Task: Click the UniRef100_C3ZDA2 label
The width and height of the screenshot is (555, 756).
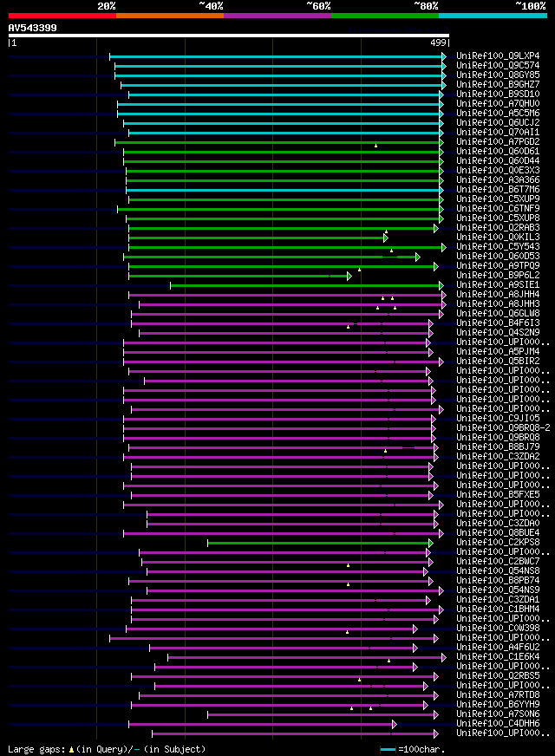Action: [x=498, y=456]
